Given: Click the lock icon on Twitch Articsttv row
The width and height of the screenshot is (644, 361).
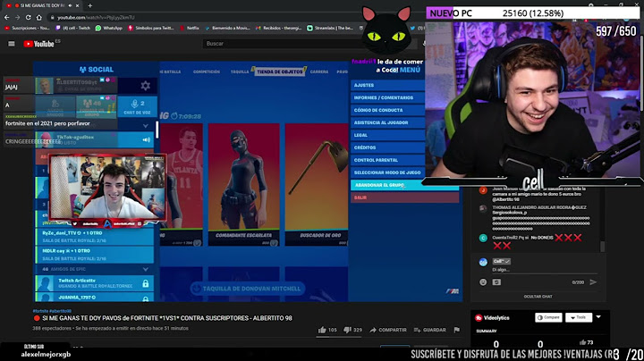Looking at the screenshot, I should (146, 283).
